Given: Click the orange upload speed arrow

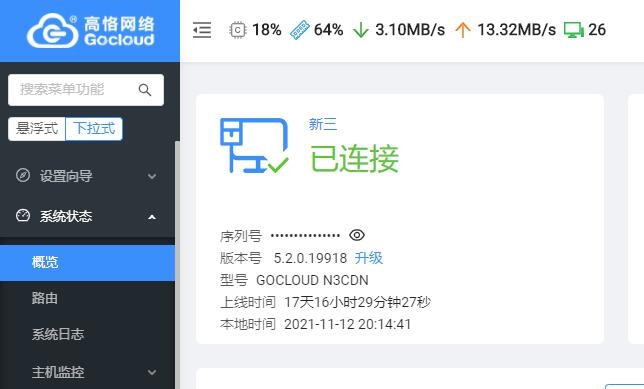Looking at the screenshot, I should [463, 30].
